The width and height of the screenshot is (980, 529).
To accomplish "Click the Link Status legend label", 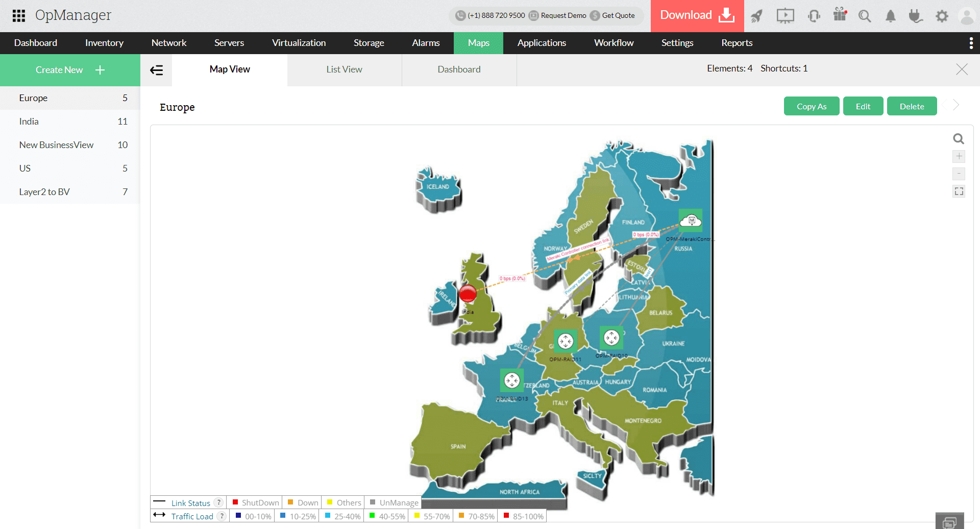I will (x=191, y=503).
